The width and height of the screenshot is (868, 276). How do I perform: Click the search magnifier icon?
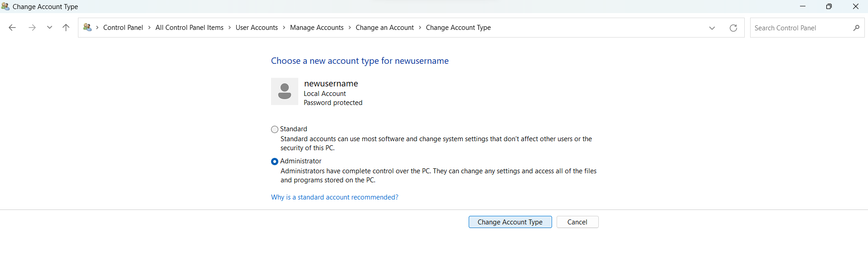tap(856, 28)
